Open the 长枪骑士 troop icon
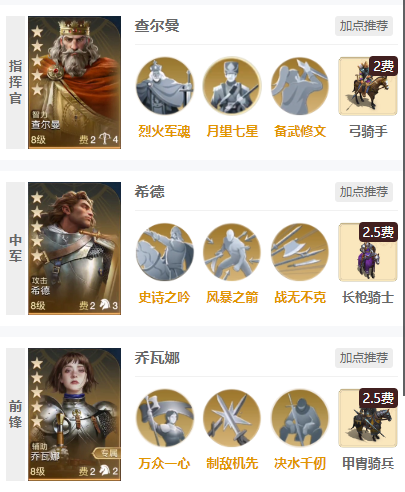405x492 pixels. click(x=368, y=252)
